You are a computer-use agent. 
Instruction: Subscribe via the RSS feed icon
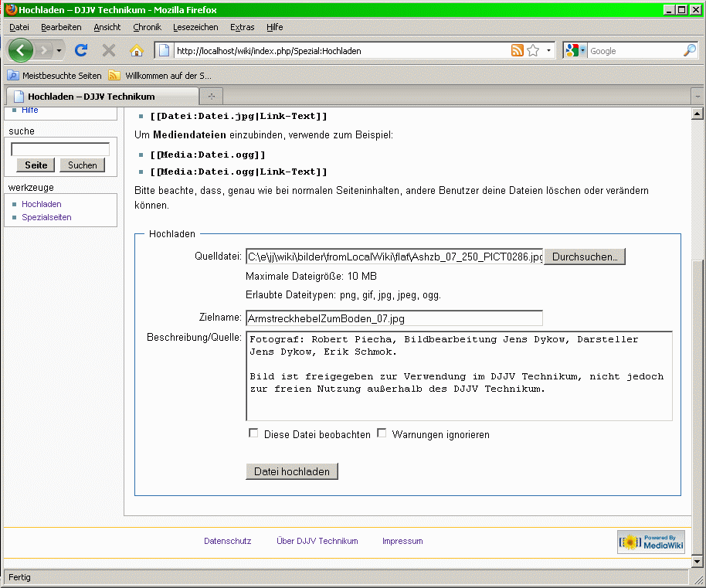click(x=518, y=50)
